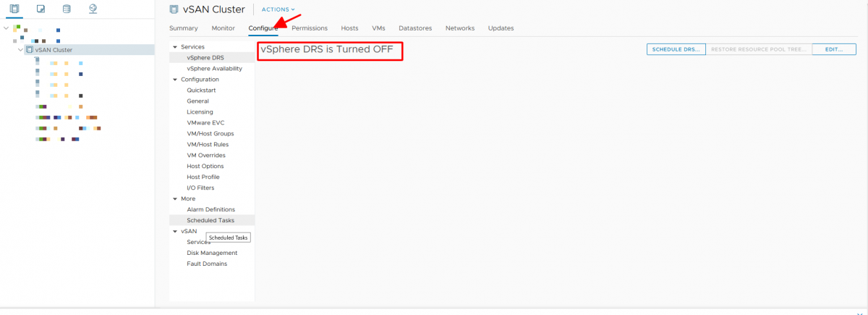Go to the Datastores tab
This screenshot has width=868, height=315.
(414, 28)
